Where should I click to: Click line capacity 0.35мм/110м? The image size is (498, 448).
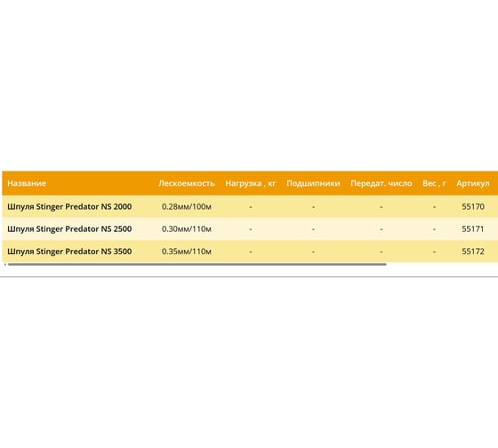point(187,252)
